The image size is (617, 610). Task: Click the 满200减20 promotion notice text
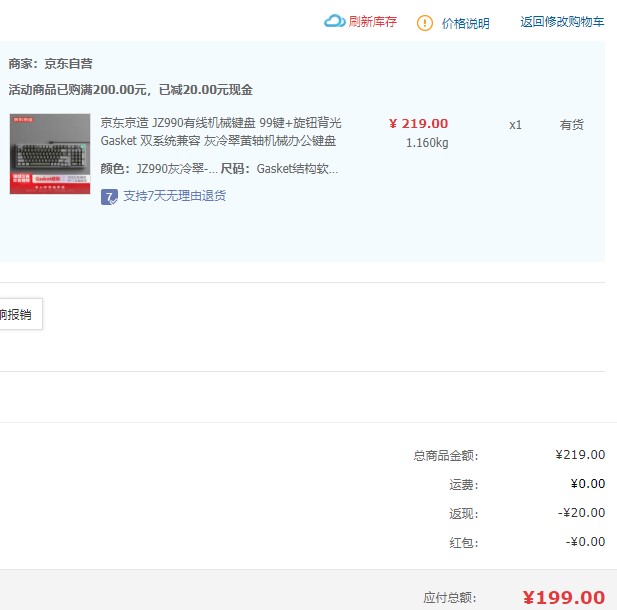point(130,90)
